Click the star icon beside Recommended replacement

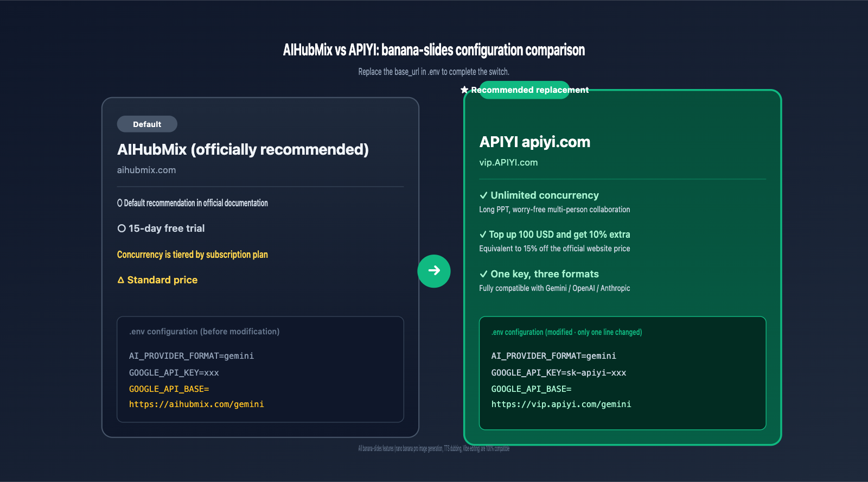[464, 90]
